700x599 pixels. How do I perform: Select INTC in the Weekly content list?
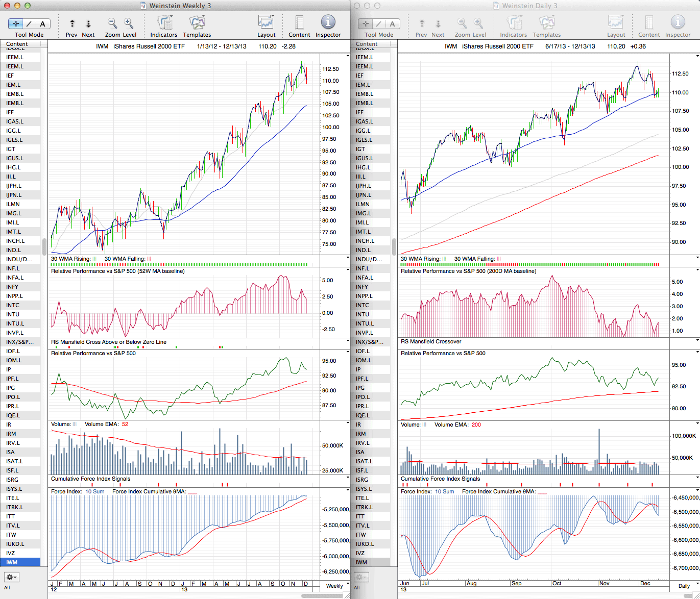coord(20,305)
